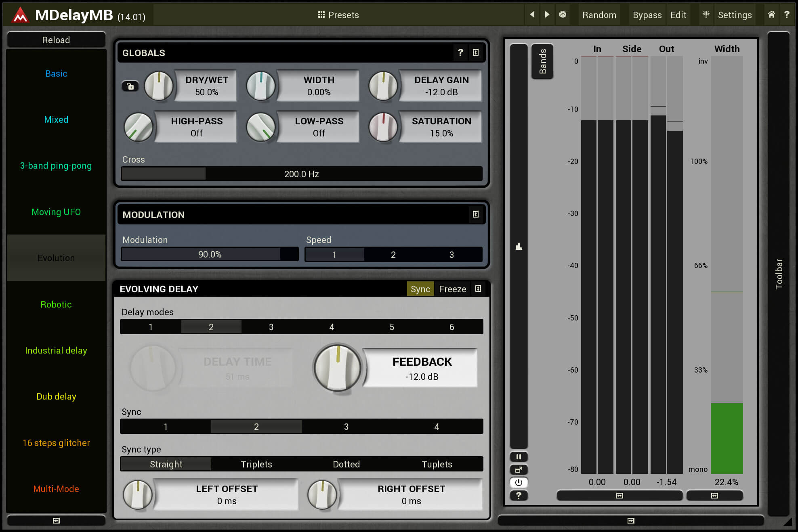Click the tall vertical slider beside the meters
798x532 pixels.
pos(519,246)
